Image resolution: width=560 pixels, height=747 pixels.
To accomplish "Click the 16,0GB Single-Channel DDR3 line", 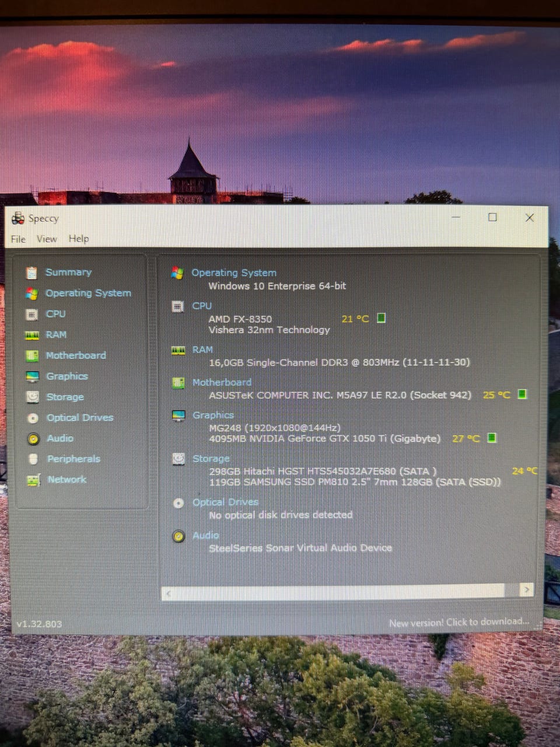I will [339, 362].
